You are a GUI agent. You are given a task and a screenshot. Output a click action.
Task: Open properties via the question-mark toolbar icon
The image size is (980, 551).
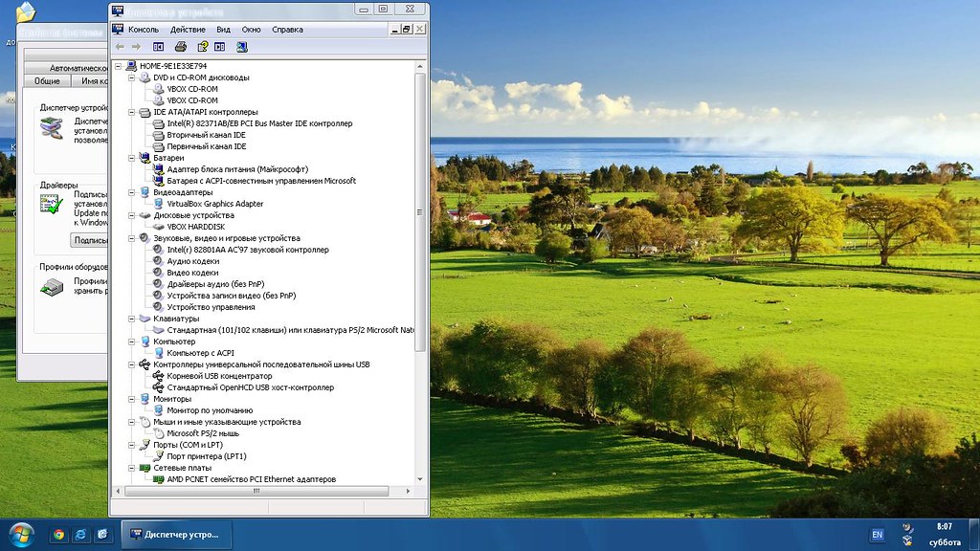203,46
